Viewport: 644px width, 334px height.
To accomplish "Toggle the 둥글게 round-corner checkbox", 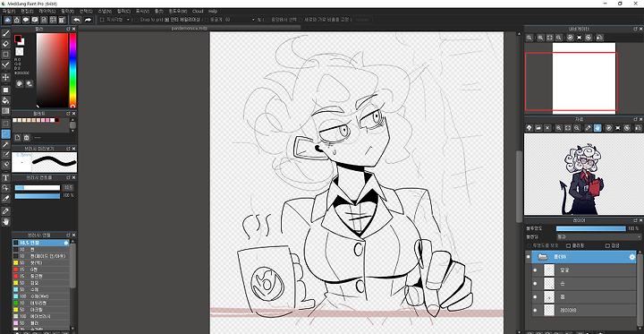I will 207,20.
